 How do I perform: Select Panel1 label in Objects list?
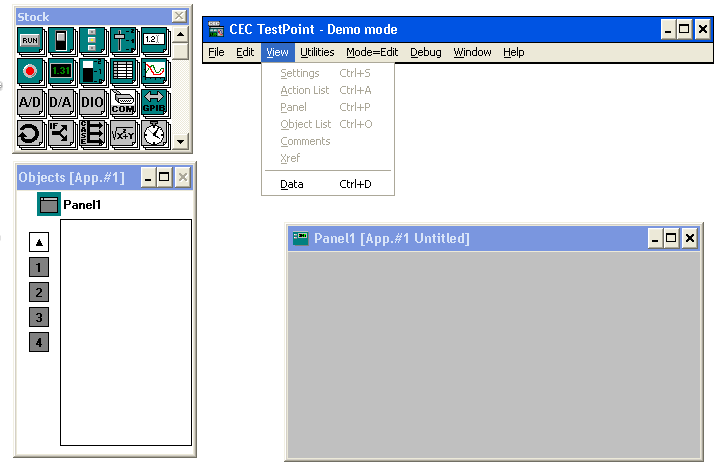coord(82,205)
